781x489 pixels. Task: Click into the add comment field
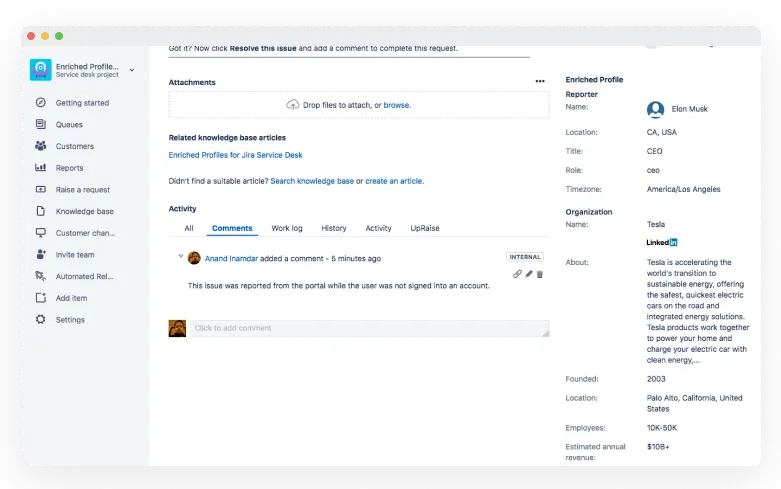click(368, 328)
